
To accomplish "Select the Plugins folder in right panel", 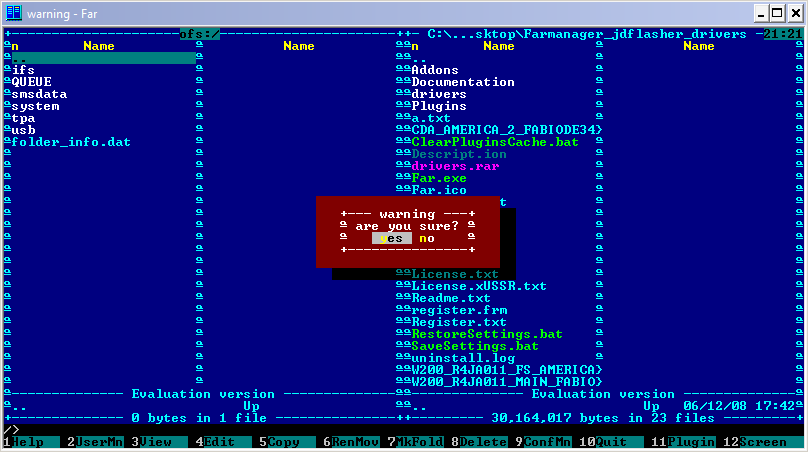I will 439,106.
